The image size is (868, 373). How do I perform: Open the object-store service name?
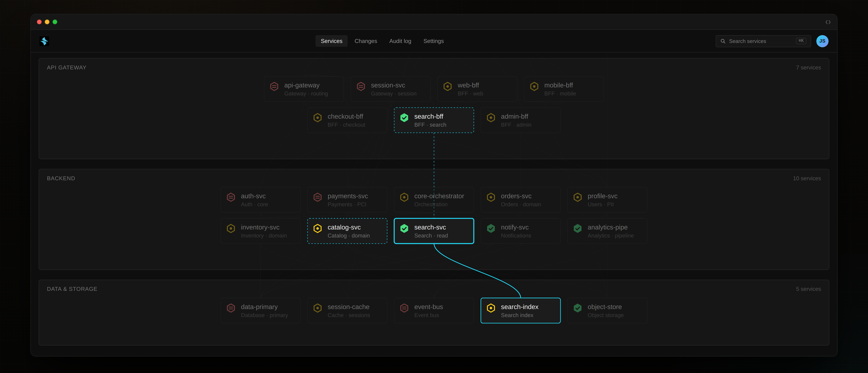point(605,307)
